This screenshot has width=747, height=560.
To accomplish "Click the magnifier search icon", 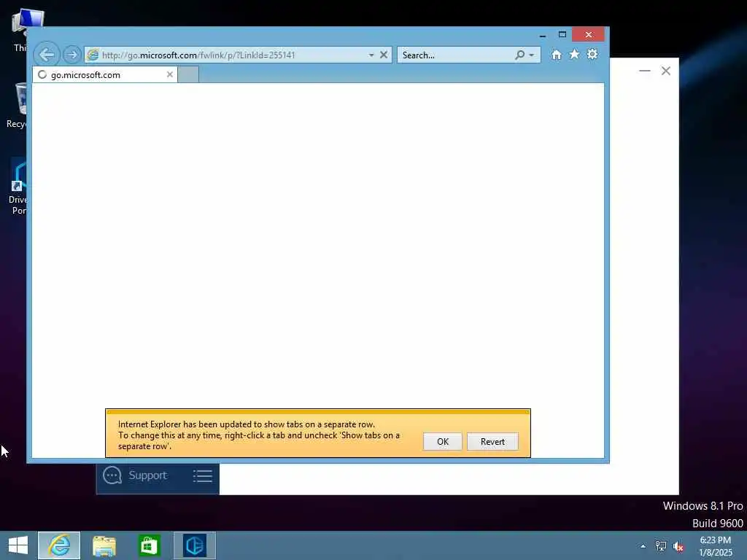I will (x=519, y=55).
